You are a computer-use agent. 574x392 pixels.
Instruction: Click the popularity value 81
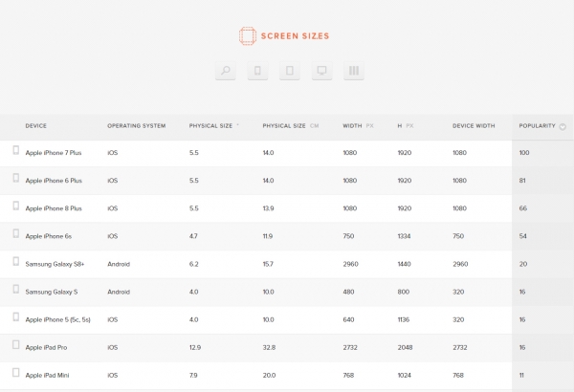522,181
